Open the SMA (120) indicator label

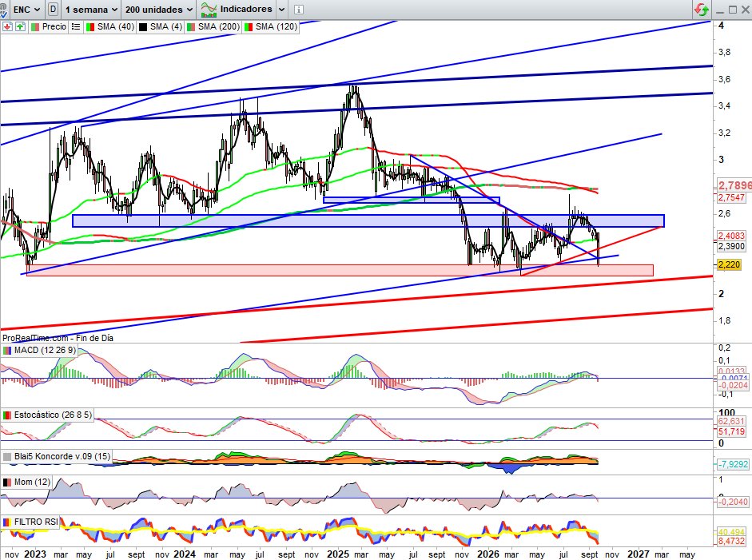click(x=277, y=27)
